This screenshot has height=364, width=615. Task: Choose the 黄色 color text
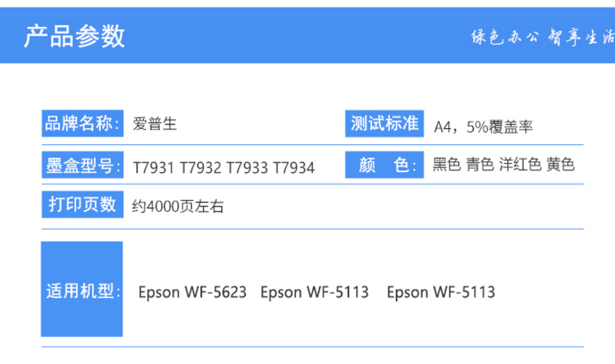(561, 165)
